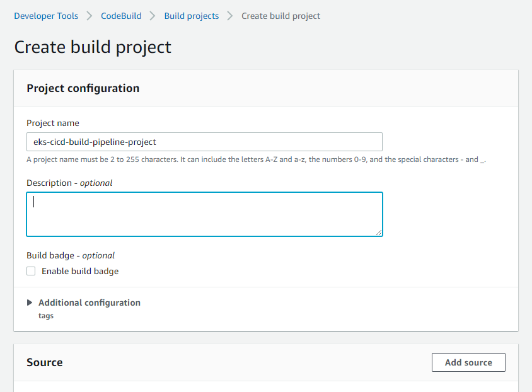The width and height of the screenshot is (532, 392).
Task: Click inside the Description text area
Action: pos(204,214)
